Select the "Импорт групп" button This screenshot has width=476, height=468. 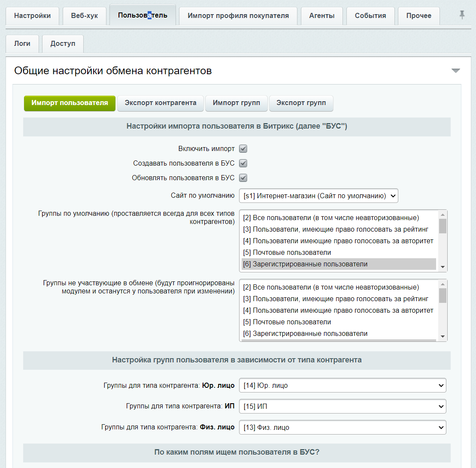pyautogui.click(x=236, y=103)
